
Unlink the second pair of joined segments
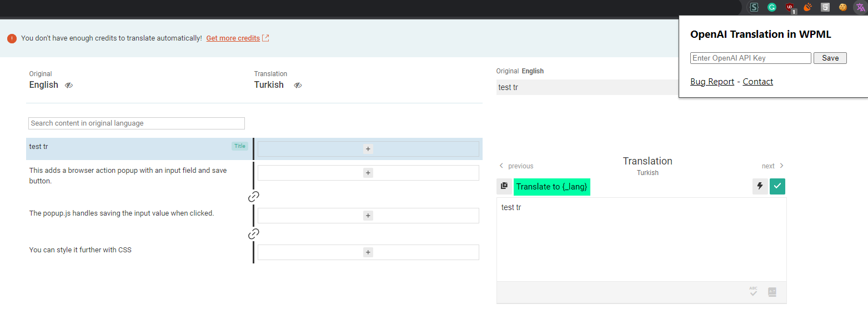(x=253, y=233)
